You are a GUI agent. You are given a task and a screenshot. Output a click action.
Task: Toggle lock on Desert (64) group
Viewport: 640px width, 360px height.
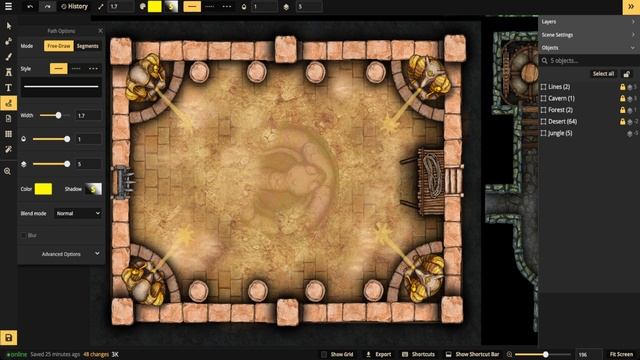622,122
